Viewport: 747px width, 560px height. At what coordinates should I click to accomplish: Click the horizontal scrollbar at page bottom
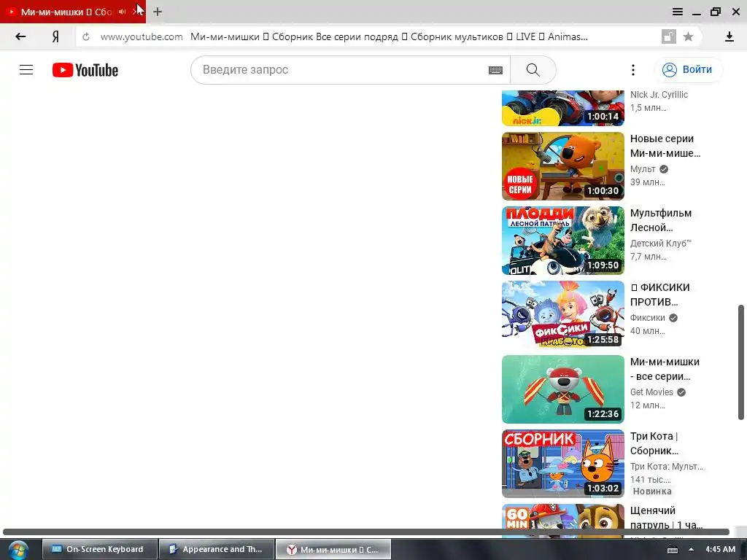click(366, 532)
